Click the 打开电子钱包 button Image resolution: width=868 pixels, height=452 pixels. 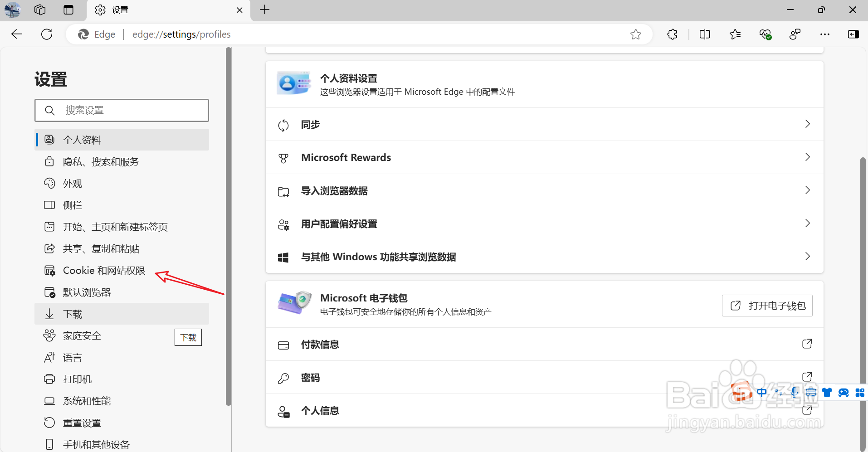click(767, 306)
